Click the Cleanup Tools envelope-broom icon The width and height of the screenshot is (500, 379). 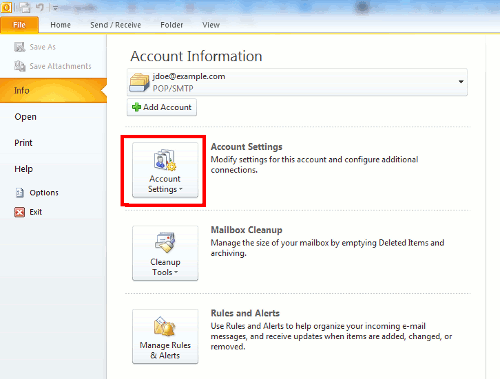165,243
